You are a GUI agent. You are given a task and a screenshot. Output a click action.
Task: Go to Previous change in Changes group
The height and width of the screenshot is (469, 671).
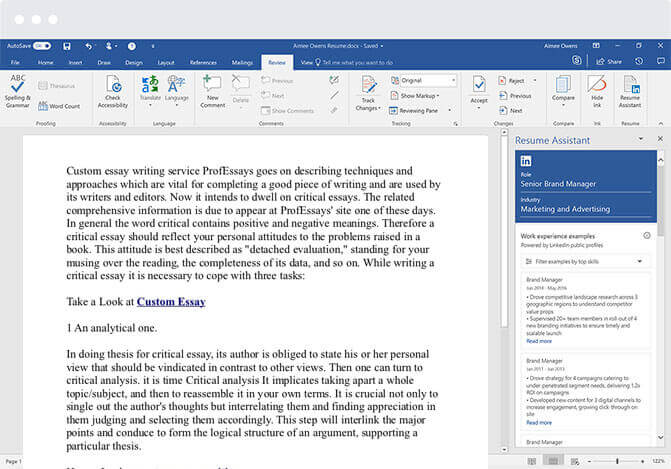point(515,95)
